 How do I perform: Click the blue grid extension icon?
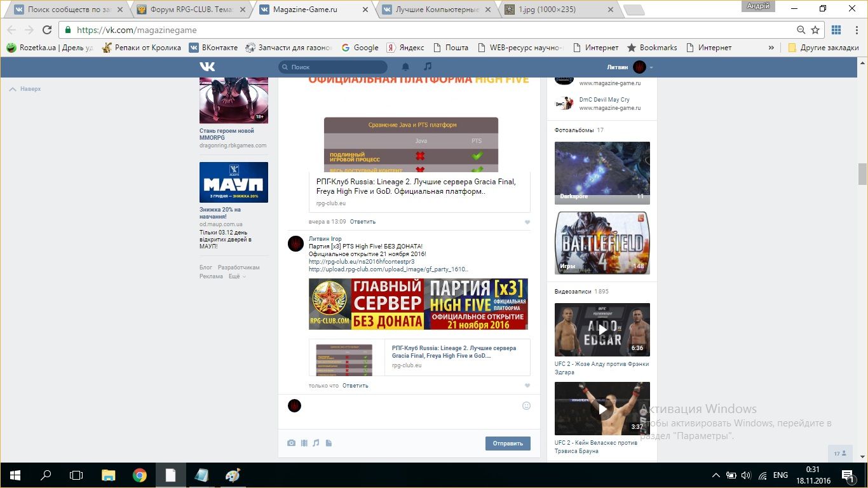point(836,30)
